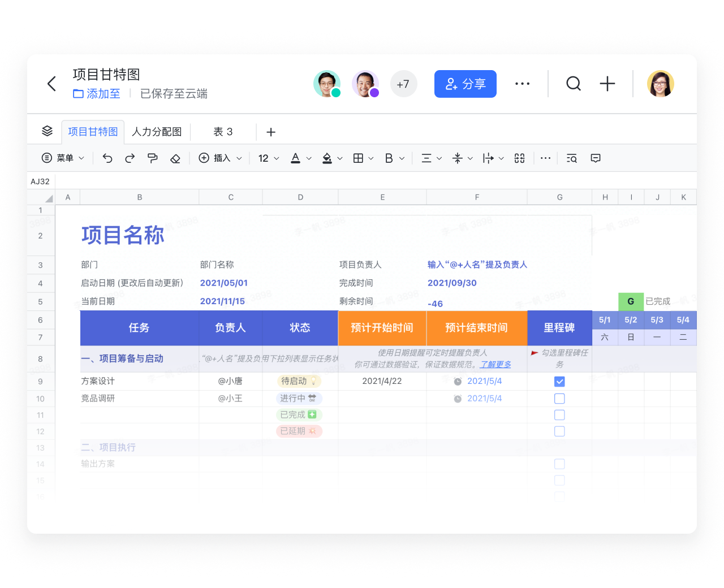The height and width of the screenshot is (588, 724).
Task: Switch to the 人力分配图 tab
Action: coord(157,132)
